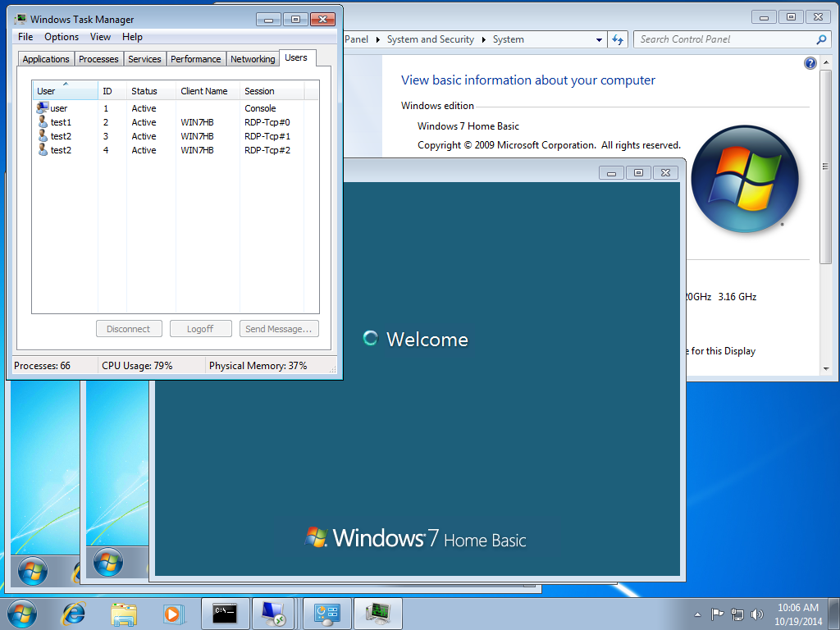Click the search magnifier in Control Panel
This screenshot has width=840, height=630.
(x=820, y=39)
